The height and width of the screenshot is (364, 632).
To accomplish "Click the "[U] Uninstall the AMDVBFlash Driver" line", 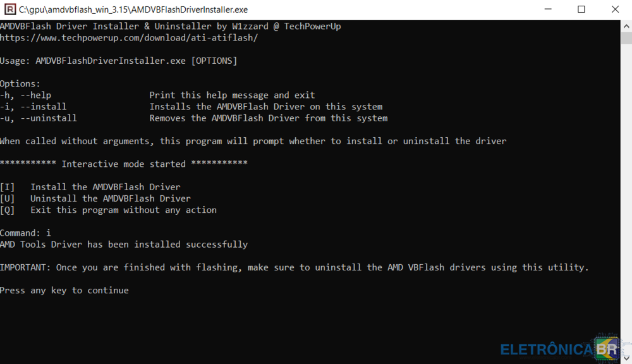I will [x=95, y=198].
